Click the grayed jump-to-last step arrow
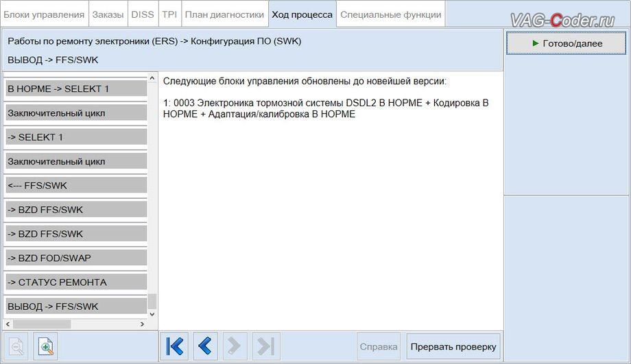The width and height of the screenshot is (631, 364). click(265, 347)
